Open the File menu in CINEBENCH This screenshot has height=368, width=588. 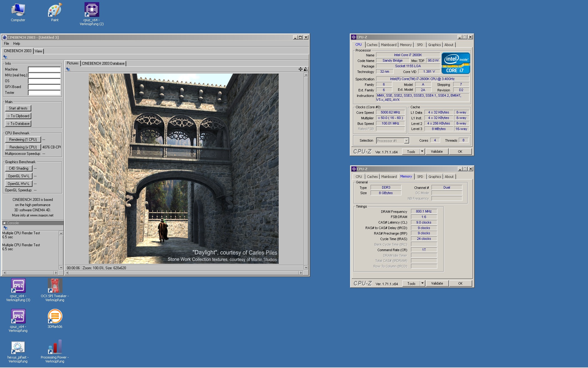coord(6,44)
